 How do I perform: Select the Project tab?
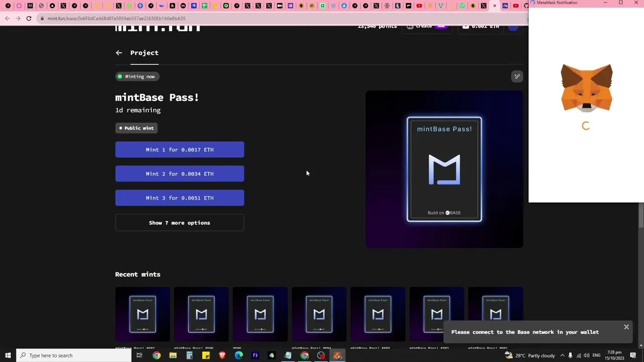point(144,53)
